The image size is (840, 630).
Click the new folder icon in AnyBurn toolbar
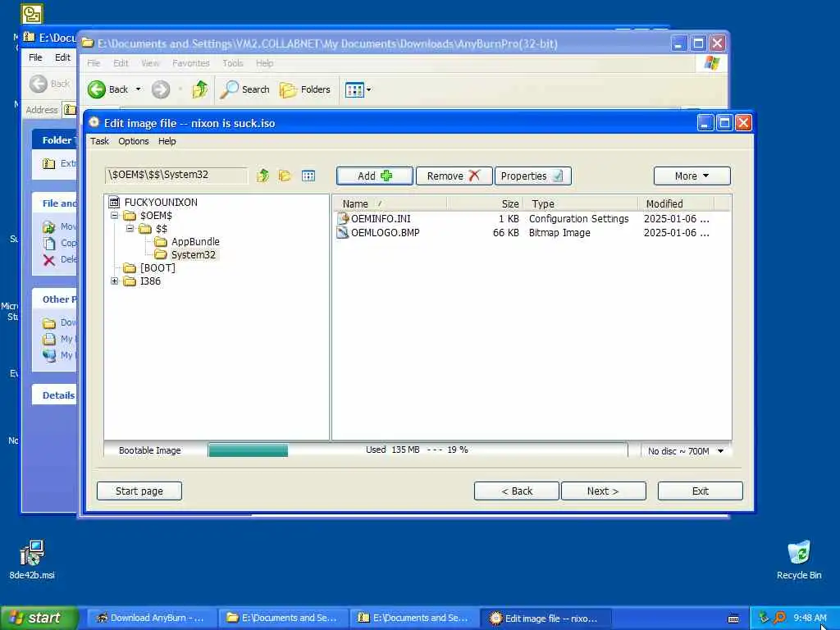coord(285,176)
